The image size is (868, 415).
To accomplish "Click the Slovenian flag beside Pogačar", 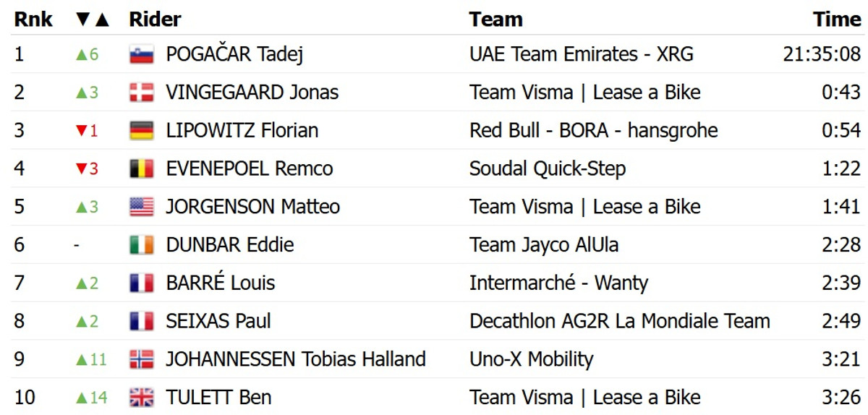I will (142, 54).
